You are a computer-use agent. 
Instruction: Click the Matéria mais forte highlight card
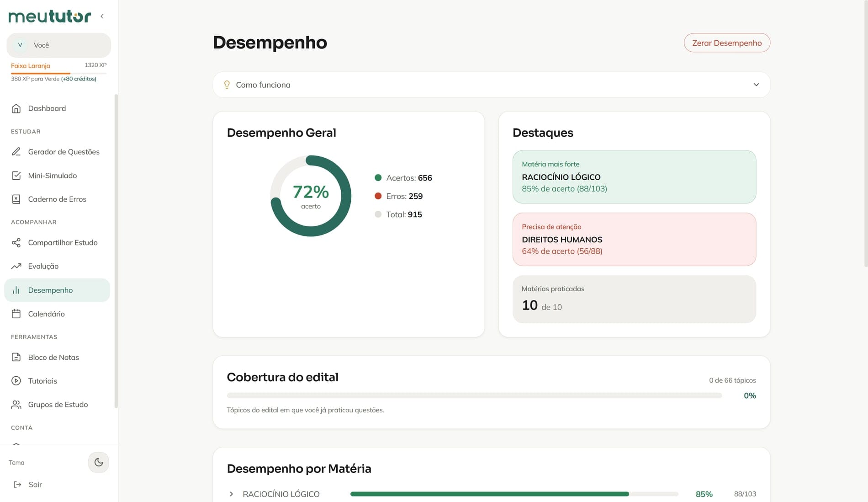coord(634,177)
